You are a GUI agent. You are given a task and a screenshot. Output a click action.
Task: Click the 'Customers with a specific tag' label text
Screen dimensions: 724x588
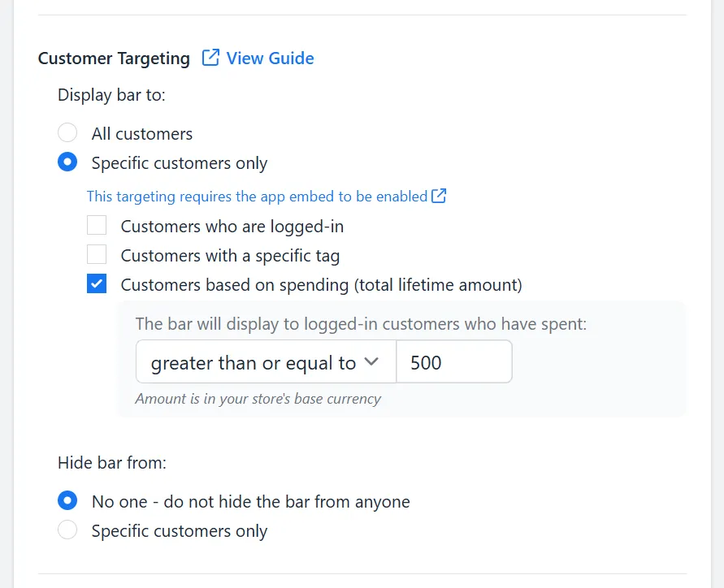click(230, 256)
